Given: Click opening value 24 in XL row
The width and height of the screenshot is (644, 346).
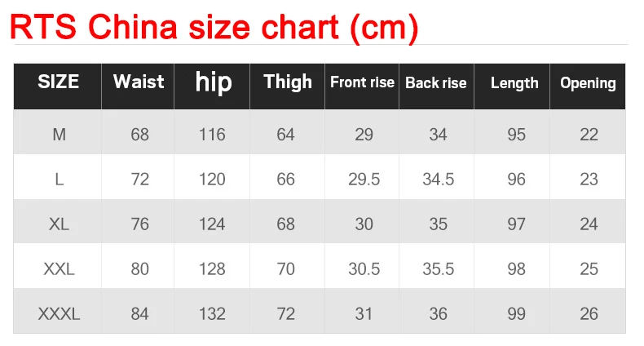Looking at the screenshot, I should click(589, 224).
